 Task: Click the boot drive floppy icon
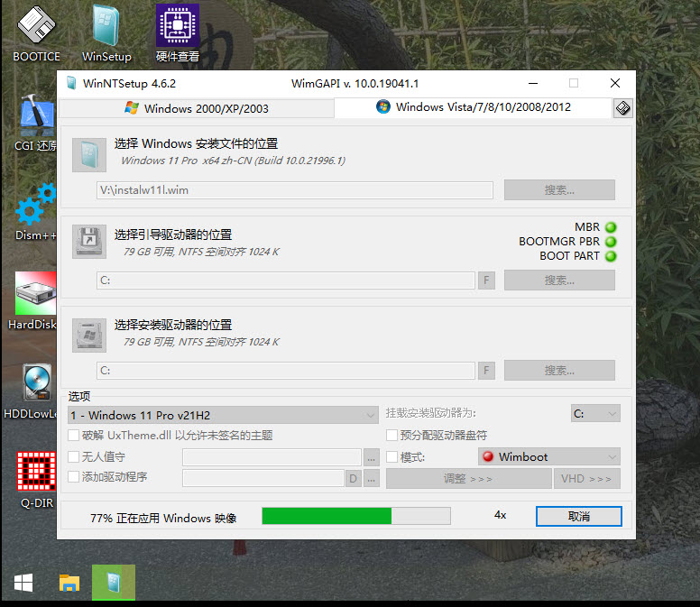coord(89,242)
